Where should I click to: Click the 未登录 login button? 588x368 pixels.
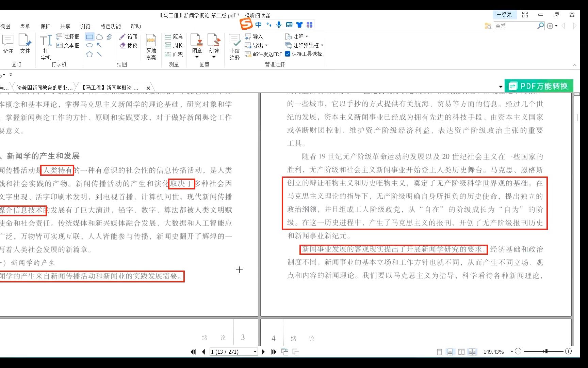pyautogui.click(x=504, y=15)
